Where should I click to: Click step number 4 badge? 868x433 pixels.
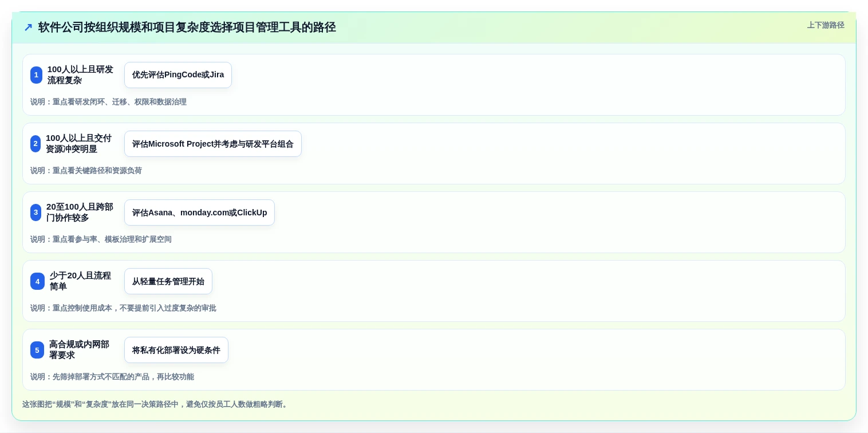[37, 281]
